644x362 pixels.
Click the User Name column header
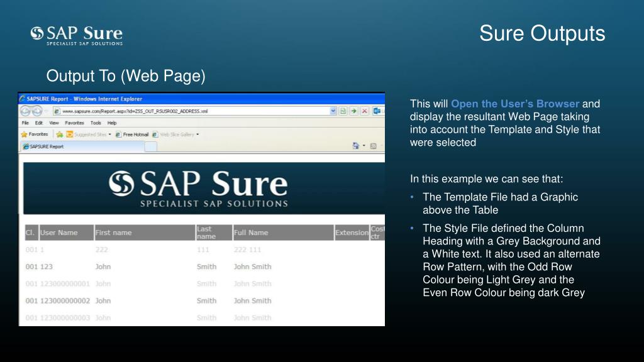pos(67,233)
